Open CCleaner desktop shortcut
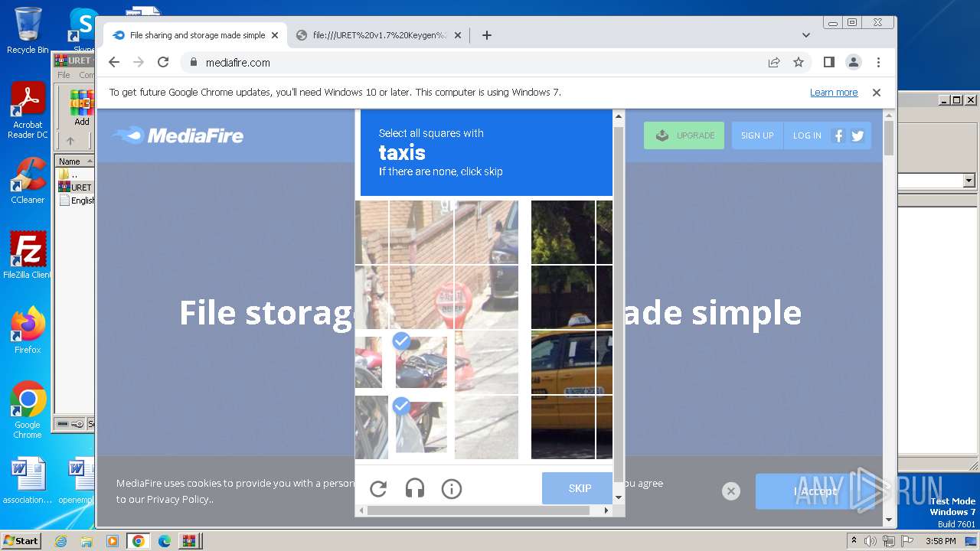980x551 pixels. [28, 181]
